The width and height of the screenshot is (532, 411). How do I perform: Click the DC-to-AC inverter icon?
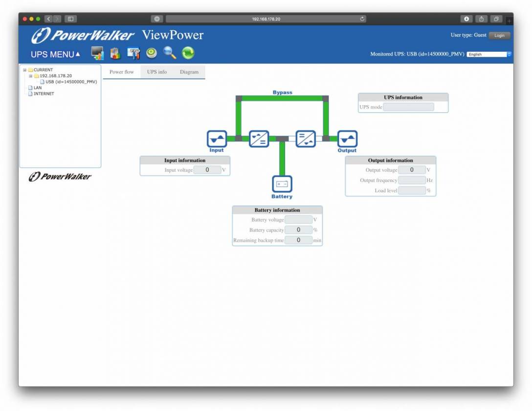(x=306, y=139)
